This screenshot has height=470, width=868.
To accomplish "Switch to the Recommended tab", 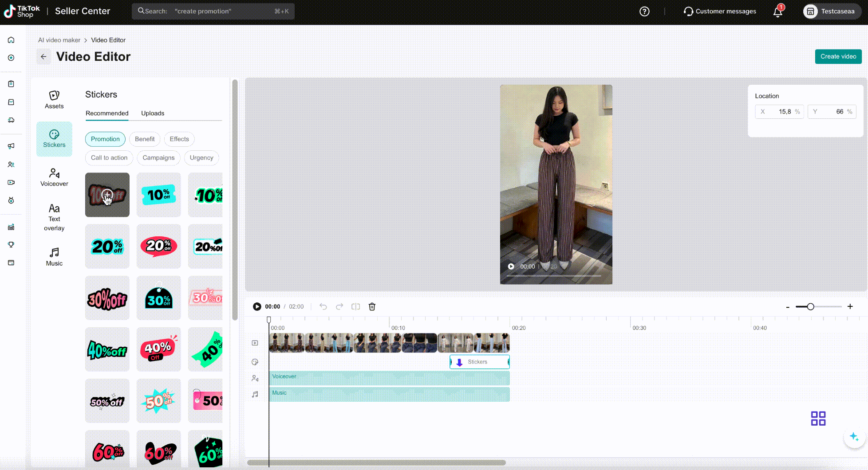I will 107,113.
